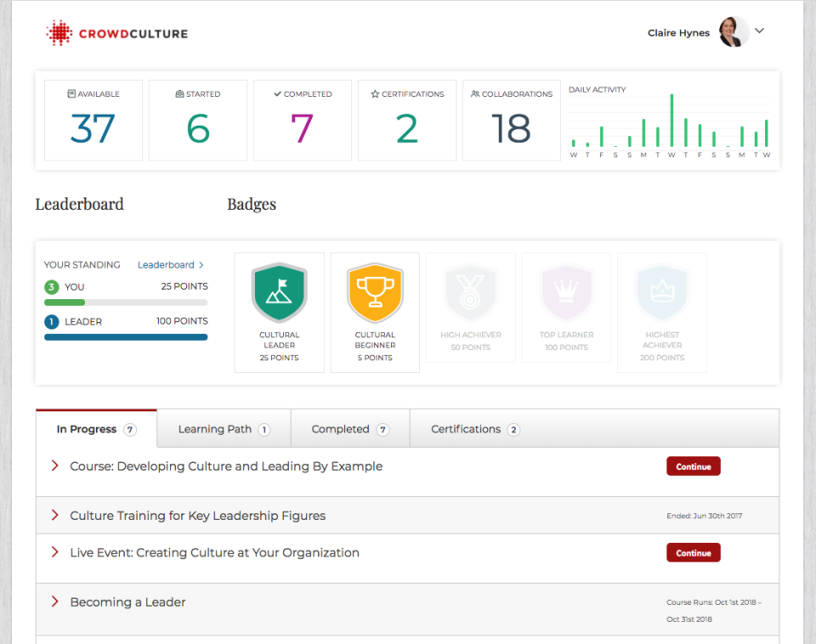The image size is (816, 644).
Task: Open the Certifications stat tile
Action: 407,121
